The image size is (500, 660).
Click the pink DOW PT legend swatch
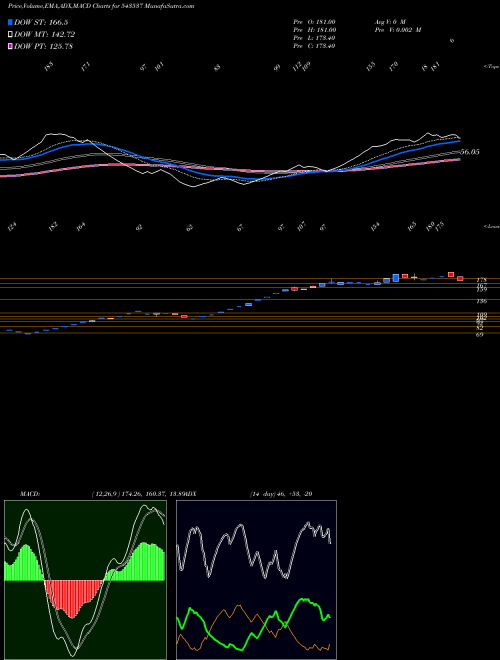[x=10, y=46]
